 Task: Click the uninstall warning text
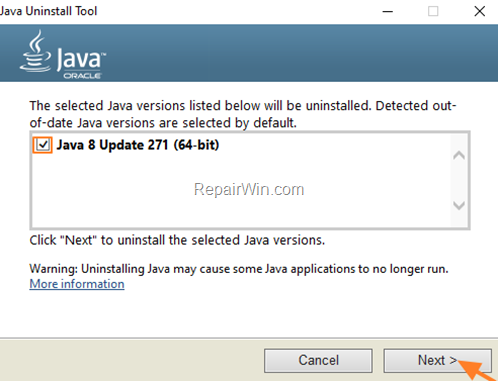[239, 269]
